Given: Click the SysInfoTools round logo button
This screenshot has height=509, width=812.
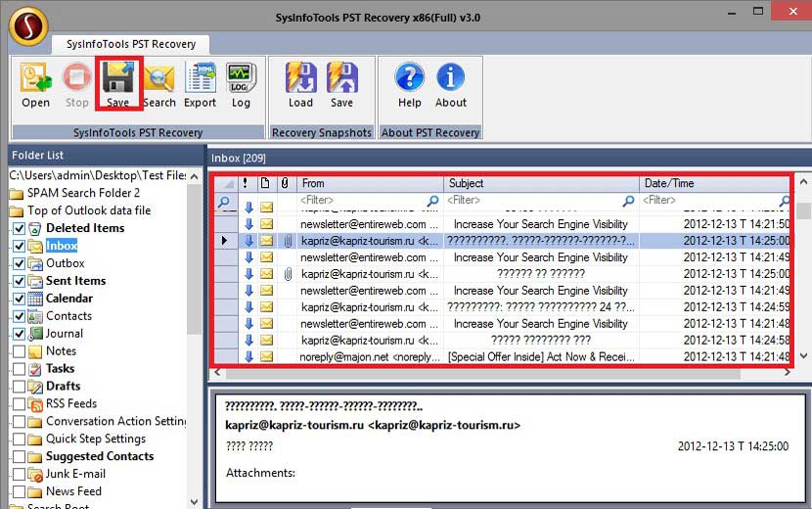Looking at the screenshot, I should (x=28, y=25).
